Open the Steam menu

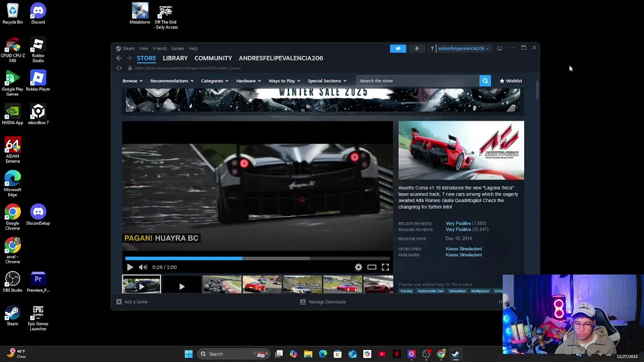128,49
